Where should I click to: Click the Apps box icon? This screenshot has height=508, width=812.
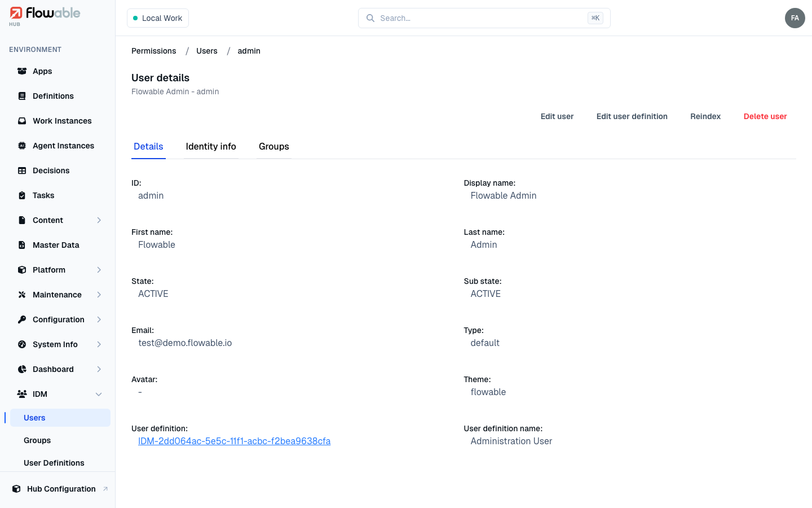[22, 71]
